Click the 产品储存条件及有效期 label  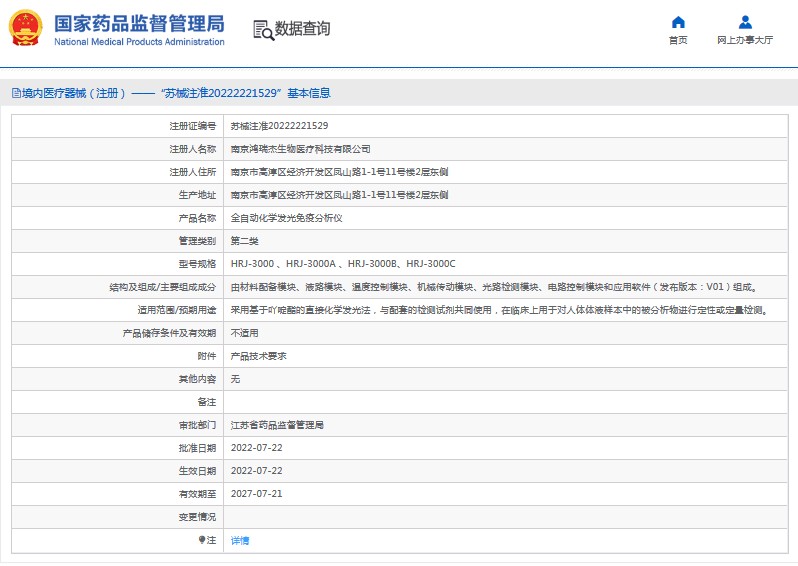(169, 333)
